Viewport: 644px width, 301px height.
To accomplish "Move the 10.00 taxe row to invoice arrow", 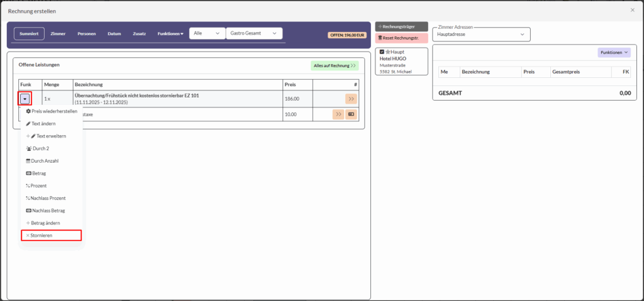I will (x=338, y=114).
